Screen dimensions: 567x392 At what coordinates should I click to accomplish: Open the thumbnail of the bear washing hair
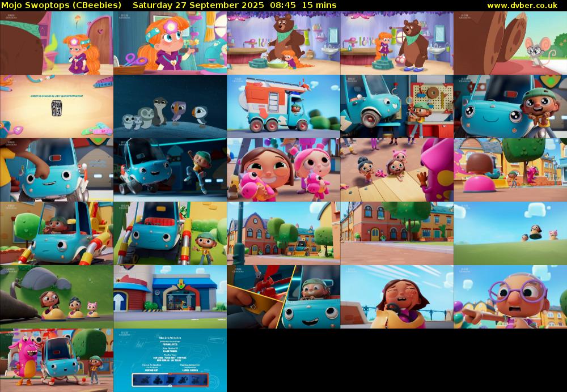point(283,44)
